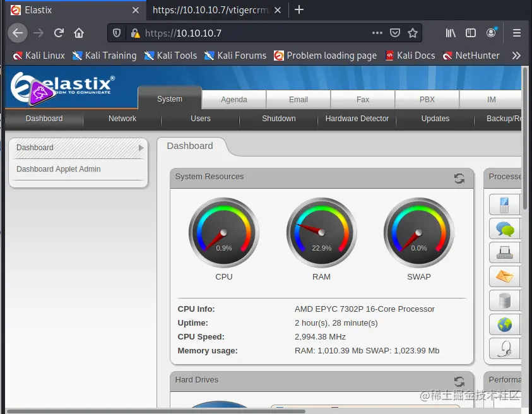Viewport: 532px width, 414px height.
Task: Open Kali Forums bookmark
Action: 235,56
